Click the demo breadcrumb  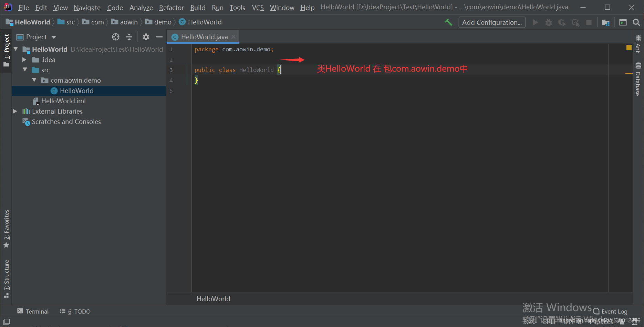click(x=158, y=22)
